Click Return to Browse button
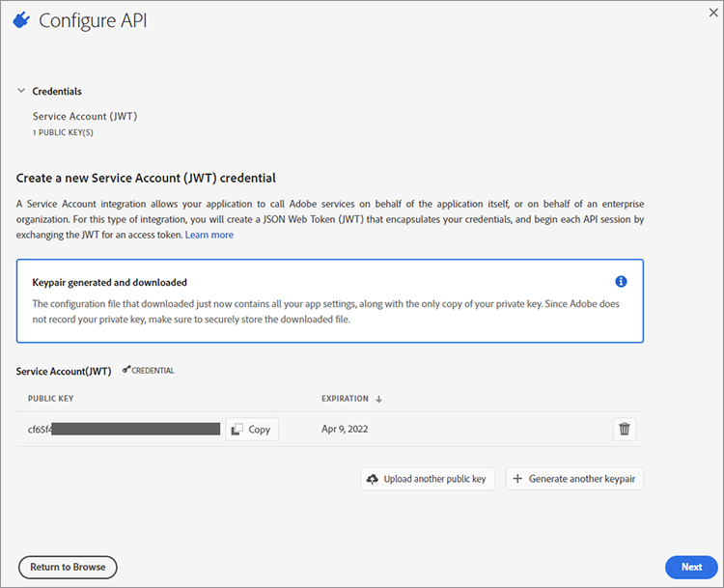This screenshot has width=724, height=588. pyautogui.click(x=68, y=567)
